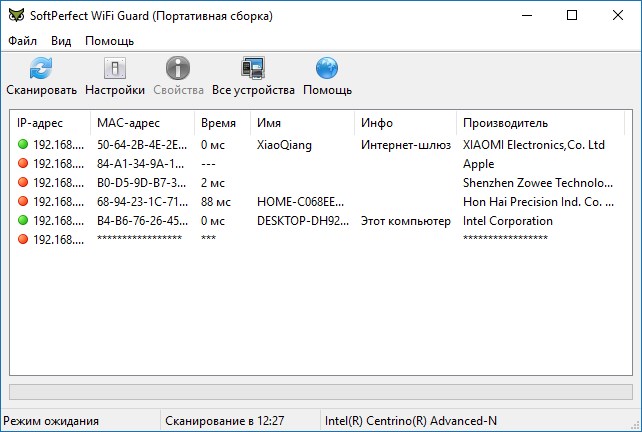The width and height of the screenshot is (642, 432).
Task: Open the Вид menu
Action: point(61,41)
